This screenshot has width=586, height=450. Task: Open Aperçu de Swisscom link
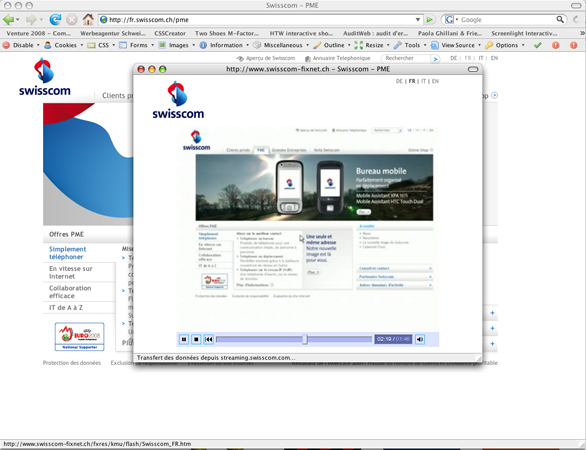pyautogui.click(x=266, y=58)
